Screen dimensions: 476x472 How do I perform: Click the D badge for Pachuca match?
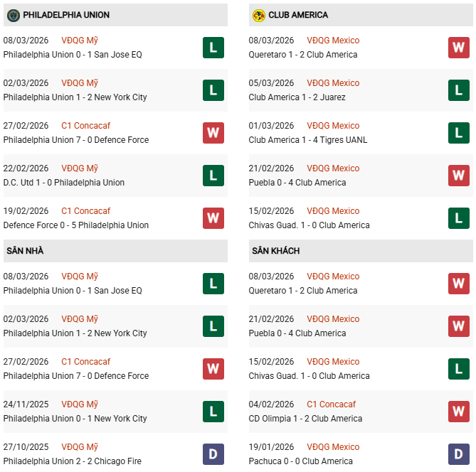pyautogui.click(x=459, y=454)
